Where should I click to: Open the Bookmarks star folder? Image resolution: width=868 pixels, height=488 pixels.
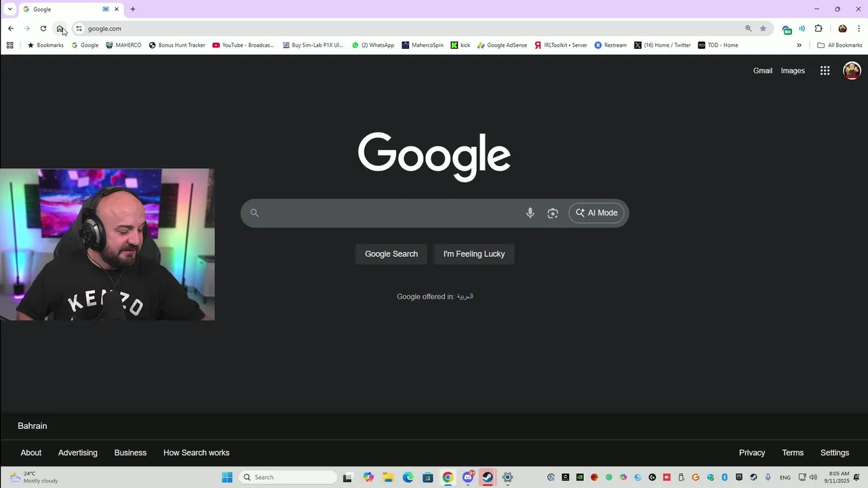click(45, 45)
